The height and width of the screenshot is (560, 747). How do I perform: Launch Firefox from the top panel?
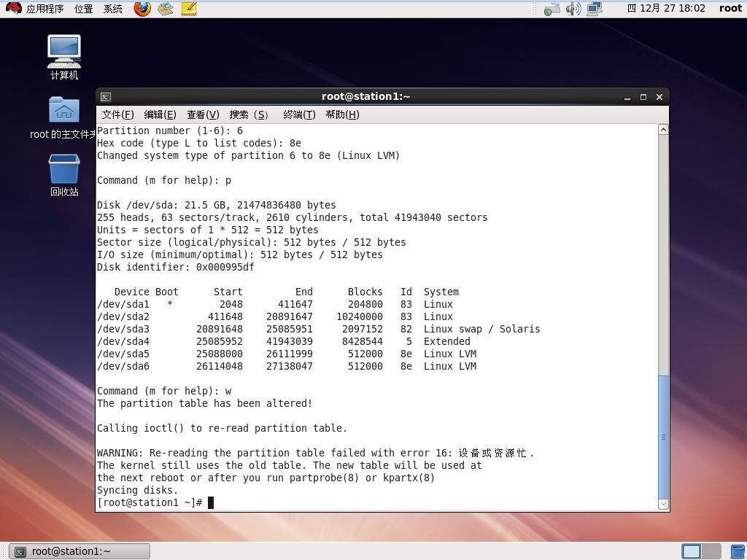(142, 9)
